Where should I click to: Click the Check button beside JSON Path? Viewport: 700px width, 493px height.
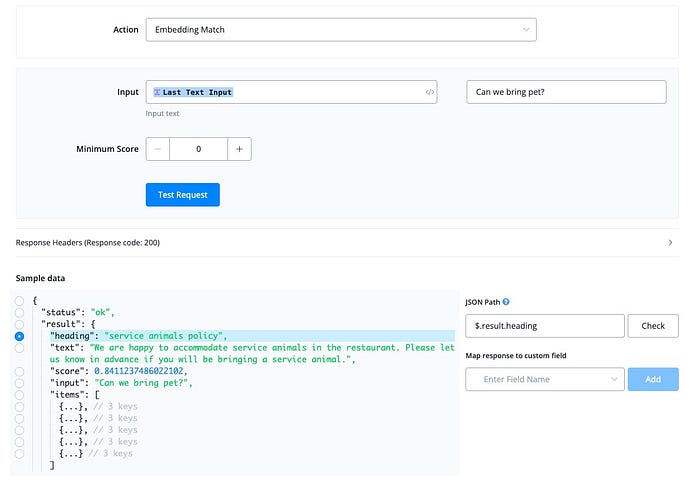pos(653,326)
